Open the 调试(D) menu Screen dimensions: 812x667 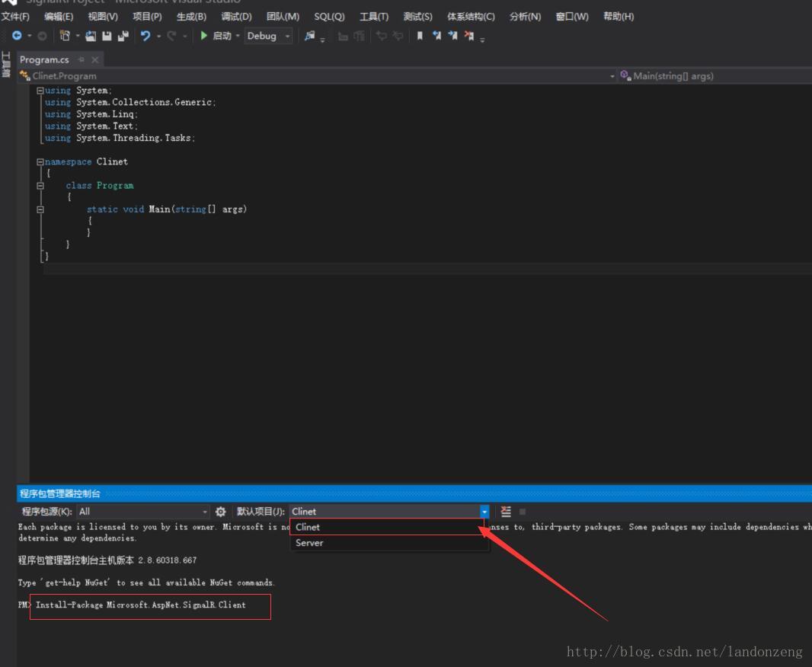[x=236, y=16]
